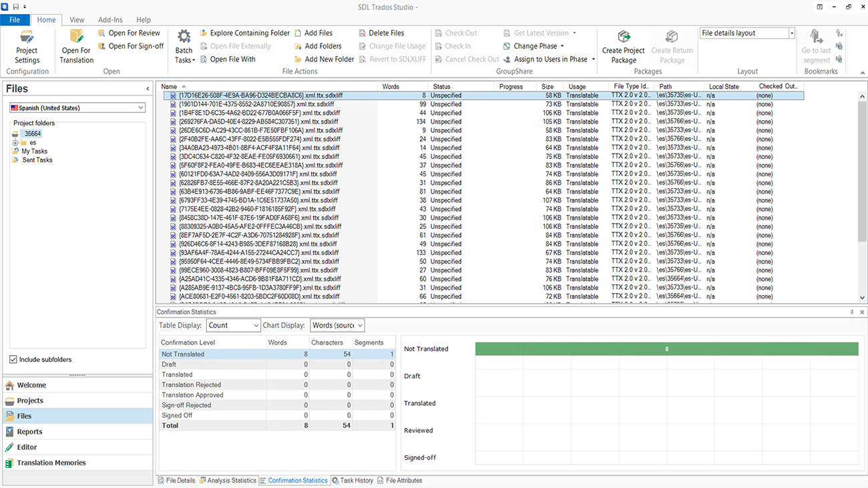The image size is (868, 488).
Task: Open Project Settings
Action: coord(27,47)
